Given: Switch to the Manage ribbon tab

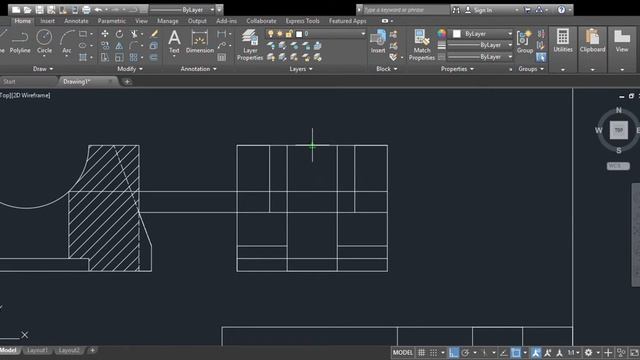Looking at the screenshot, I should tap(167, 21).
